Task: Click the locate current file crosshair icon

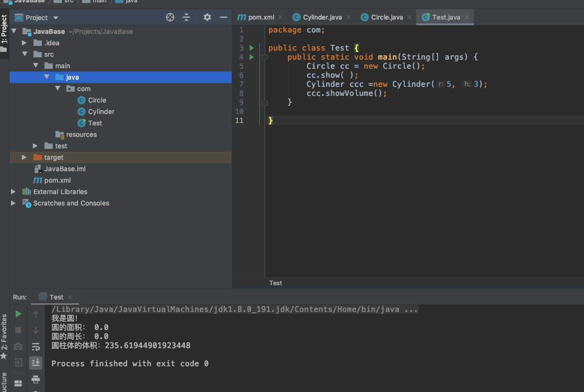Action: click(170, 18)
